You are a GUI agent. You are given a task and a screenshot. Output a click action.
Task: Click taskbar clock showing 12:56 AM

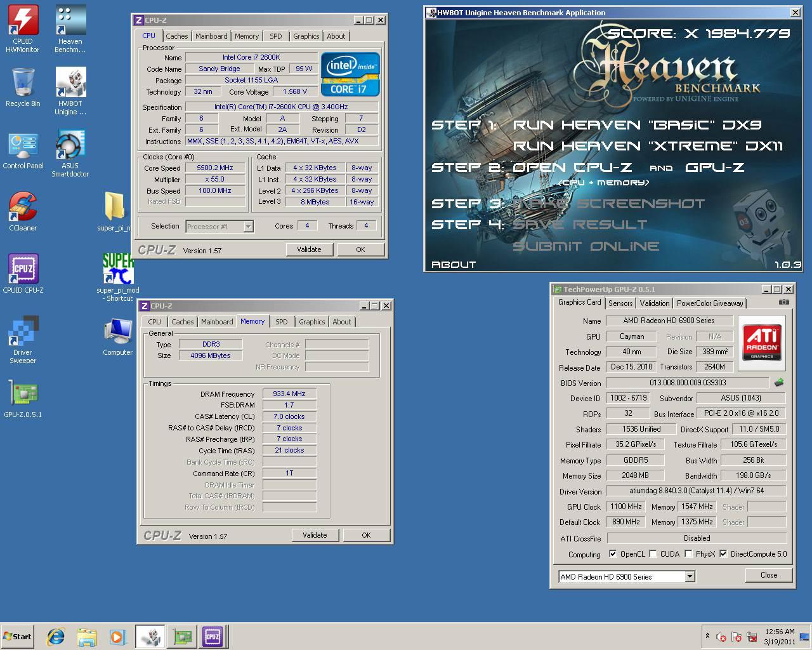click(780, 637)
